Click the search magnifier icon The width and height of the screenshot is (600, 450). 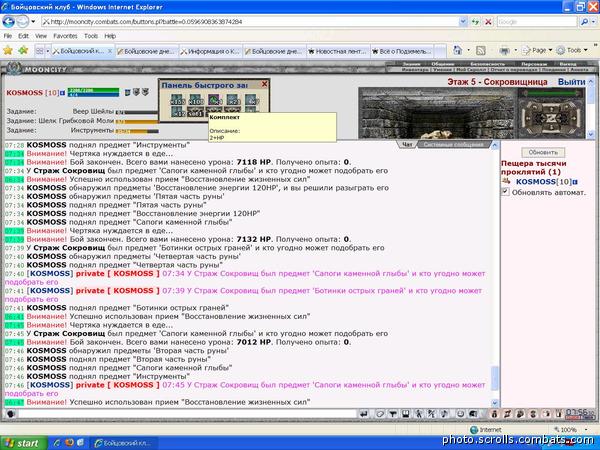(x=584, y=22)
